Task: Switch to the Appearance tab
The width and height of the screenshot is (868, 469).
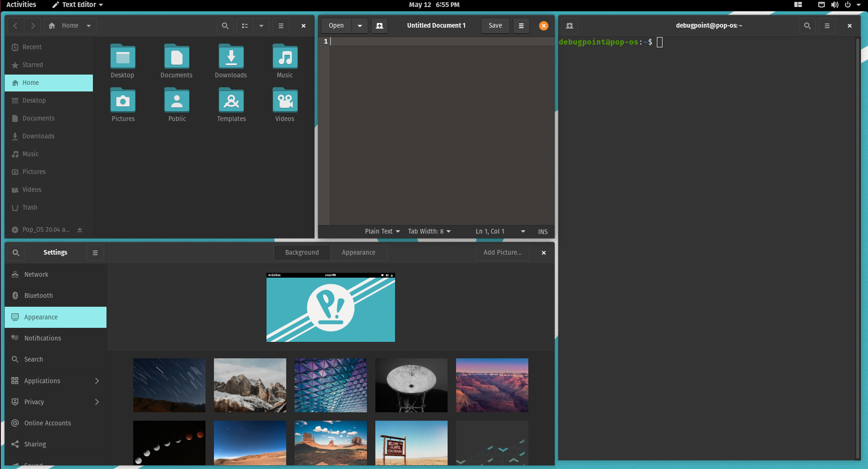Action: coord(358,253)
